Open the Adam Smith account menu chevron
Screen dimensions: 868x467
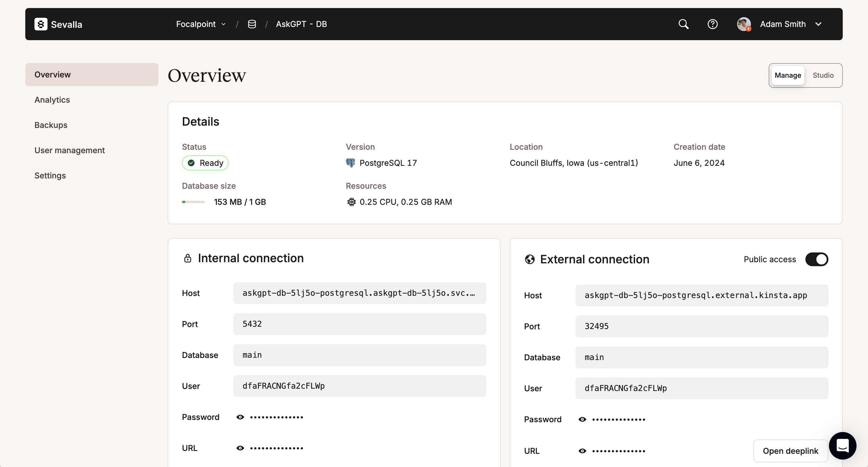pos(818,24)
